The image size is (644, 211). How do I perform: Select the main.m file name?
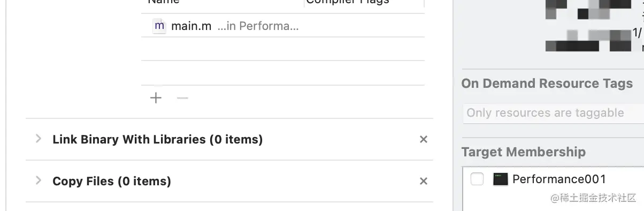pos(191,26)
